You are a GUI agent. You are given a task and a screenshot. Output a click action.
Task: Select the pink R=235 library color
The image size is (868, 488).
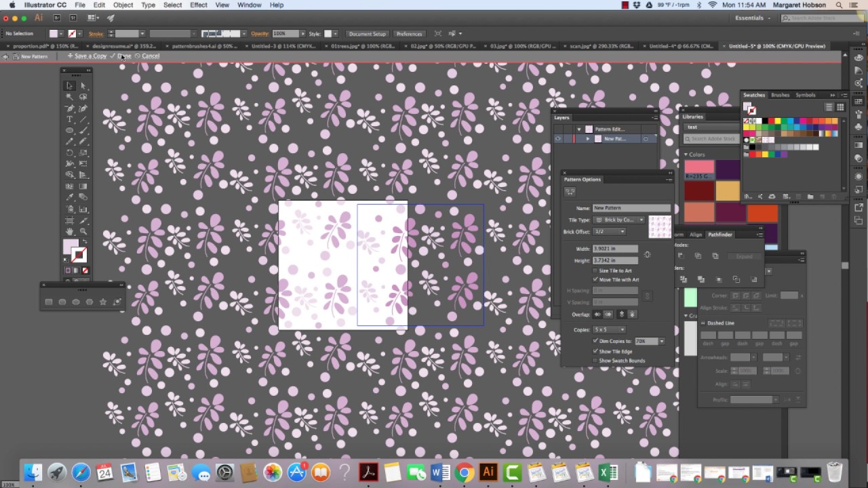(x=699, y=169)
